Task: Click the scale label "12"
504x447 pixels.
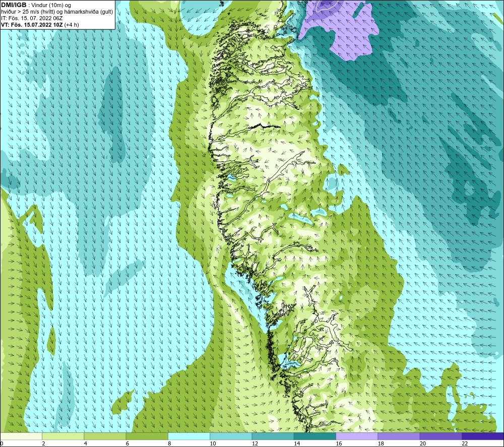Action: tap(255, 443)
